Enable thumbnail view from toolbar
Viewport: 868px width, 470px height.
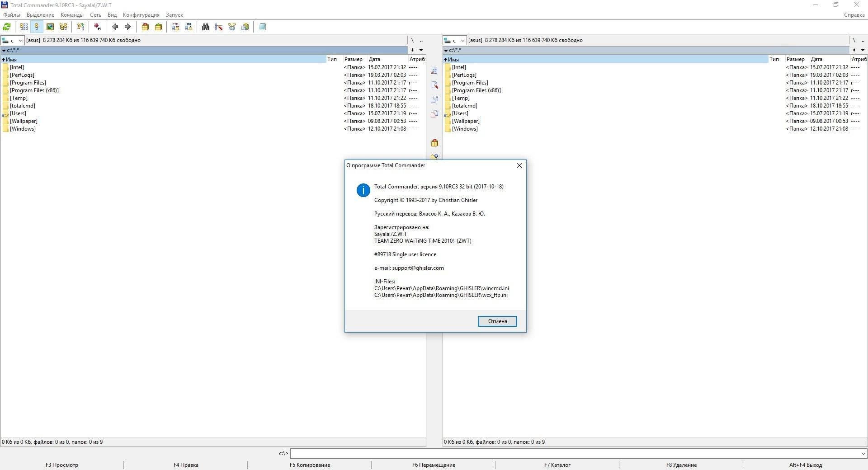(x=50, y=27)
